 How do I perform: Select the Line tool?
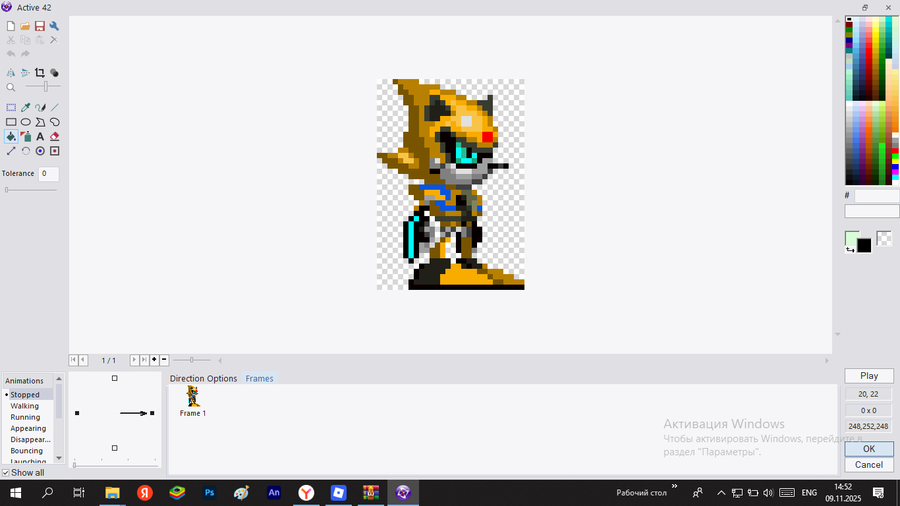coord(55,107)
